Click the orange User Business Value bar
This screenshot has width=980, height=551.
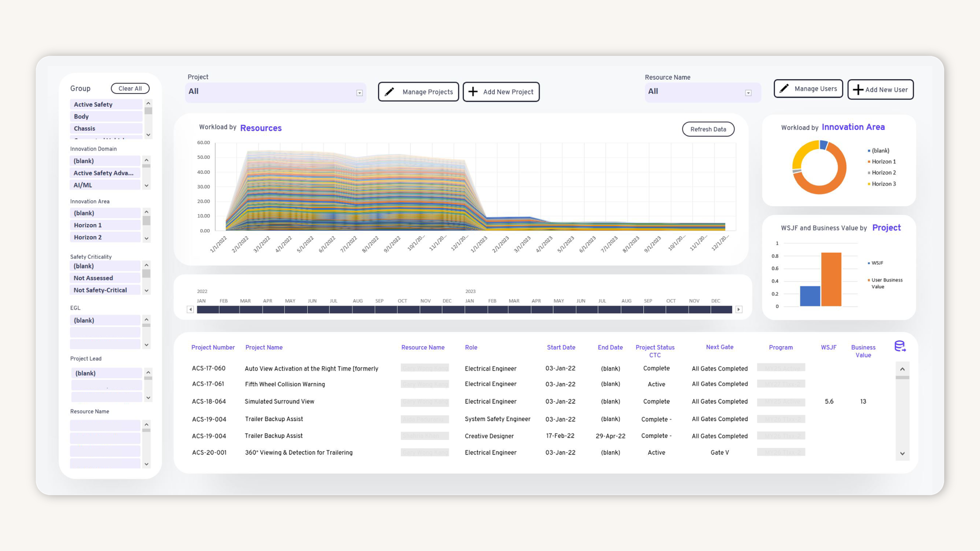[831, 279]
